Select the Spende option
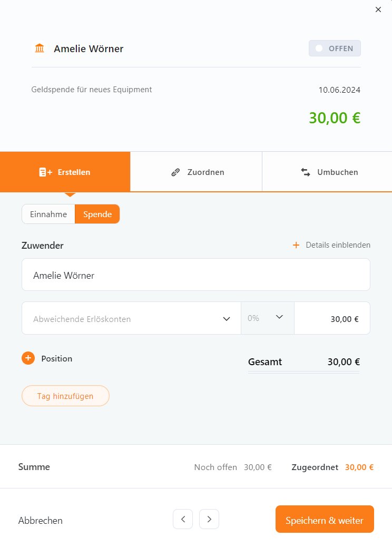This screenshot has height=547, width=392. pyautogui.click(x=97, y=214)
